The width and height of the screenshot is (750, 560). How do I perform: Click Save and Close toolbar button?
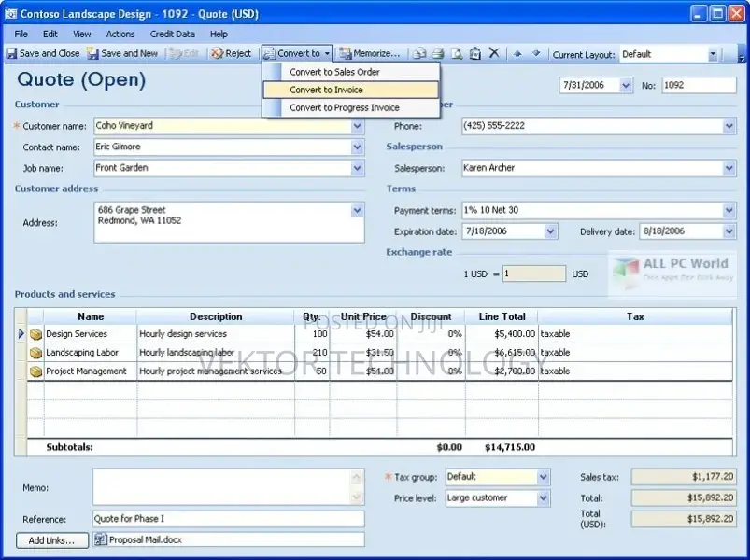click(43, 53)
